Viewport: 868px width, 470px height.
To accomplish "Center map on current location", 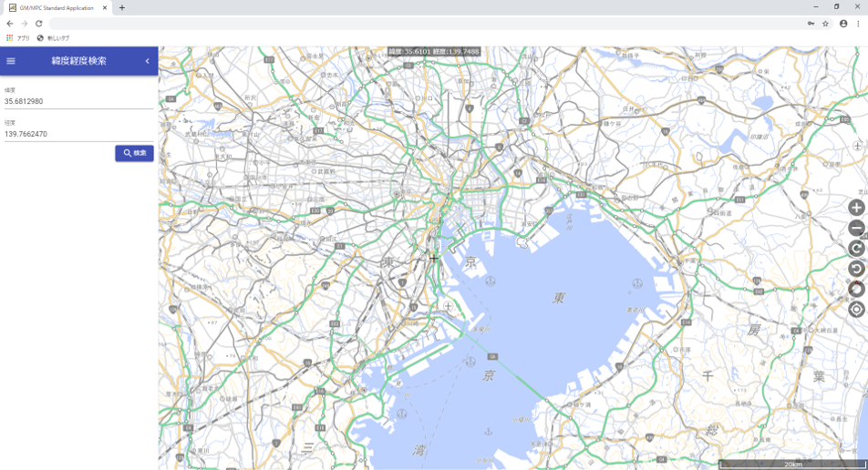I will click(x=855, y=310).
